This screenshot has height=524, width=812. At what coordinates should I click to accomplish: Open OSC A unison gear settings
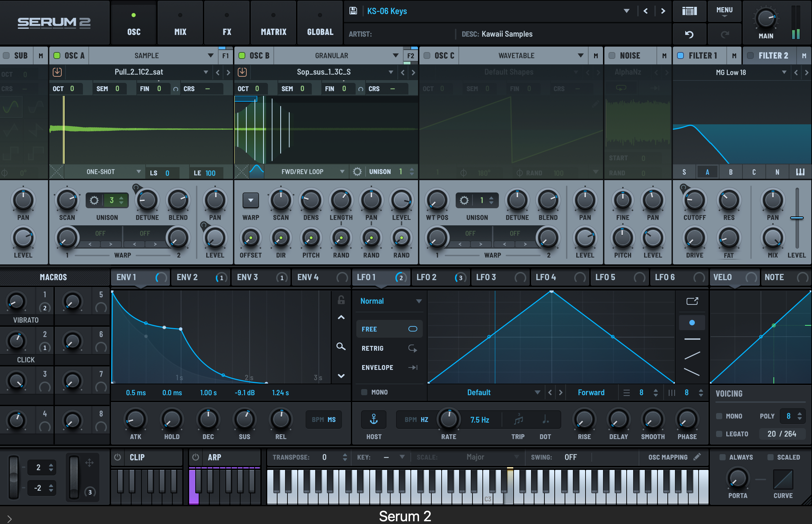click(x=94, y=200)
